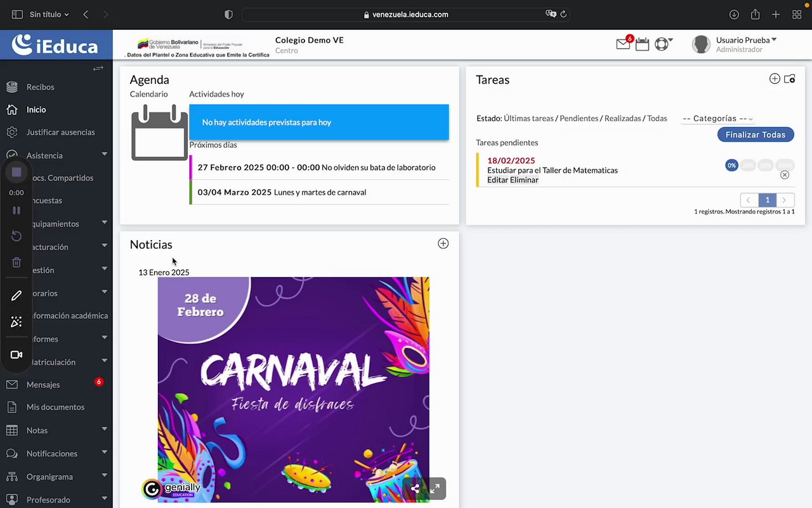This screenshot has height=508, width=812.
Task: Show Todas tasks filter
Action: 657,118
